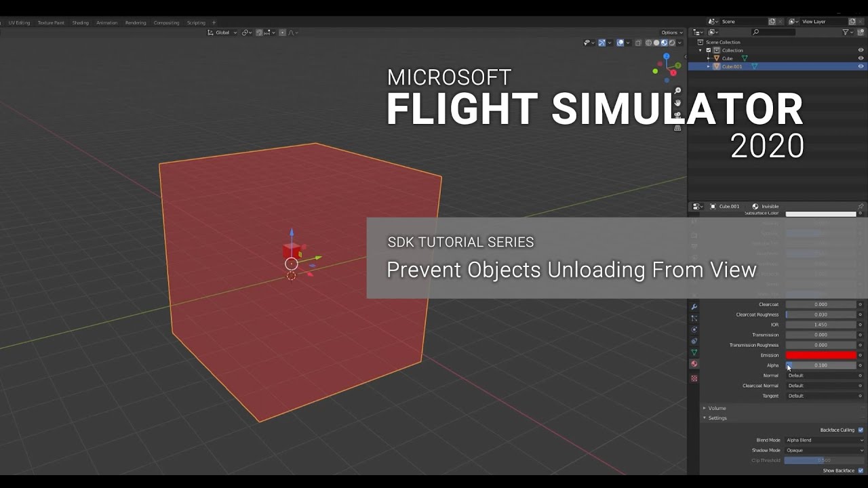Click the viewport zoom magnifier icon

tap(677, 91)
